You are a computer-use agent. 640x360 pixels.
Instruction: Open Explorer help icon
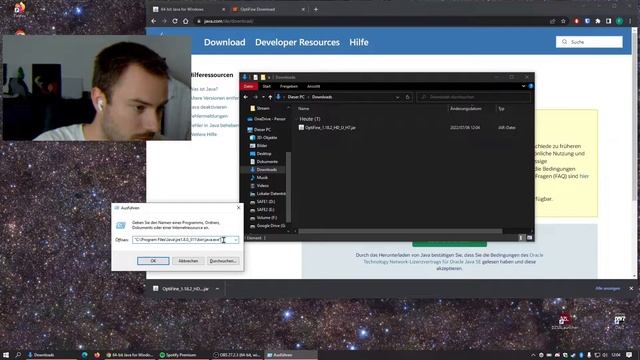click(x=531, y=86)
